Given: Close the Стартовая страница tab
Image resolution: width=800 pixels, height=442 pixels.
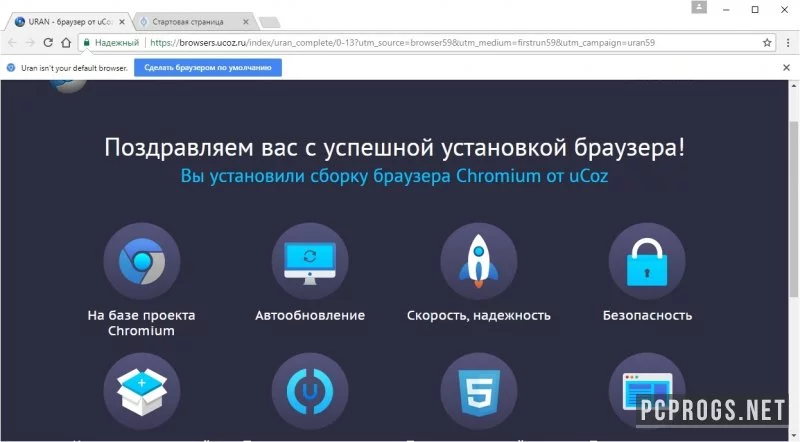Looking at the screenshot, I should click(x=246, y=22).
